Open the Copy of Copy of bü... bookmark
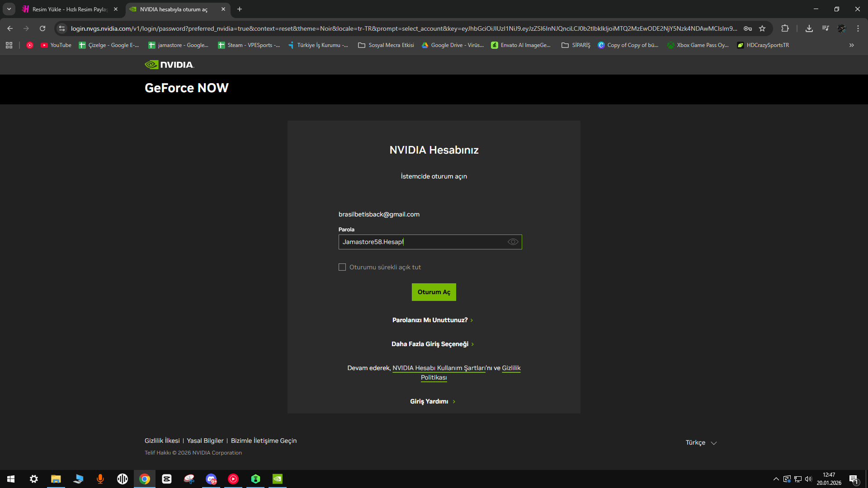Image resolution: width=868 pixels, height=488 pixels. 628,45
